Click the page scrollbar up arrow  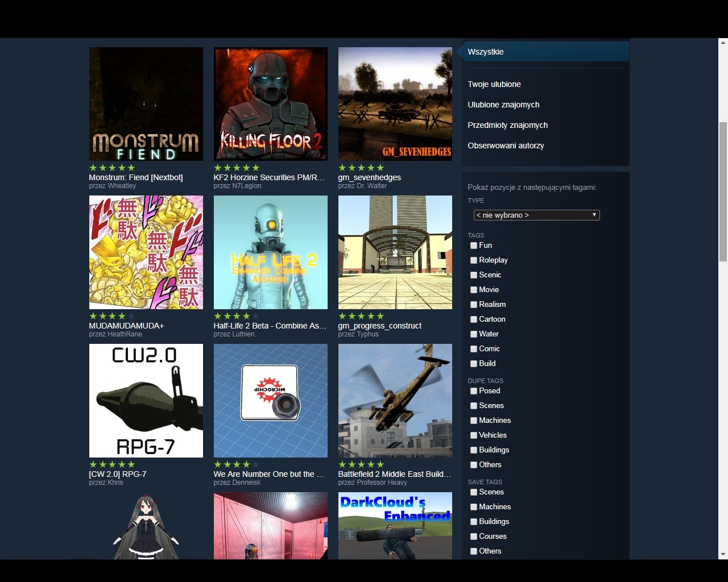click(723, 43)
